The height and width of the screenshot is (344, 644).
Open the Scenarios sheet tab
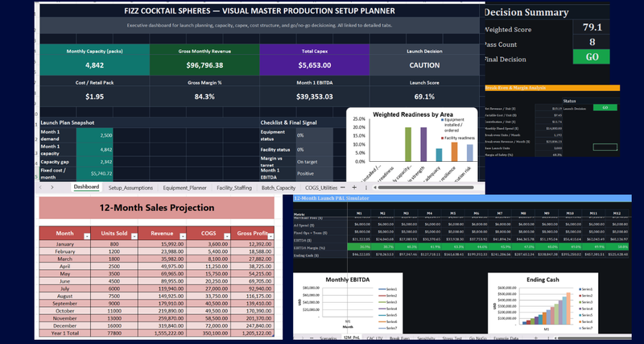pyautogui.click(x=328, y=338)
